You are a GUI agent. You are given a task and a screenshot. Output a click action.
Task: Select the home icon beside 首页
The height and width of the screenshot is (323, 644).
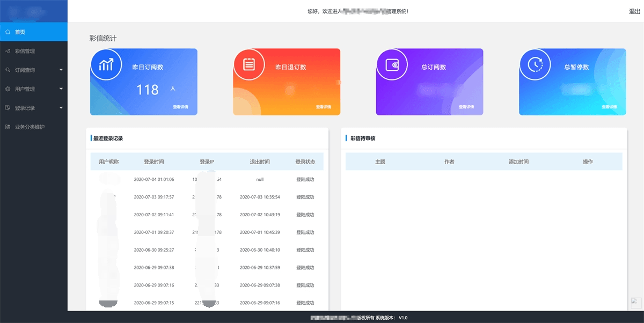point(8,32)
